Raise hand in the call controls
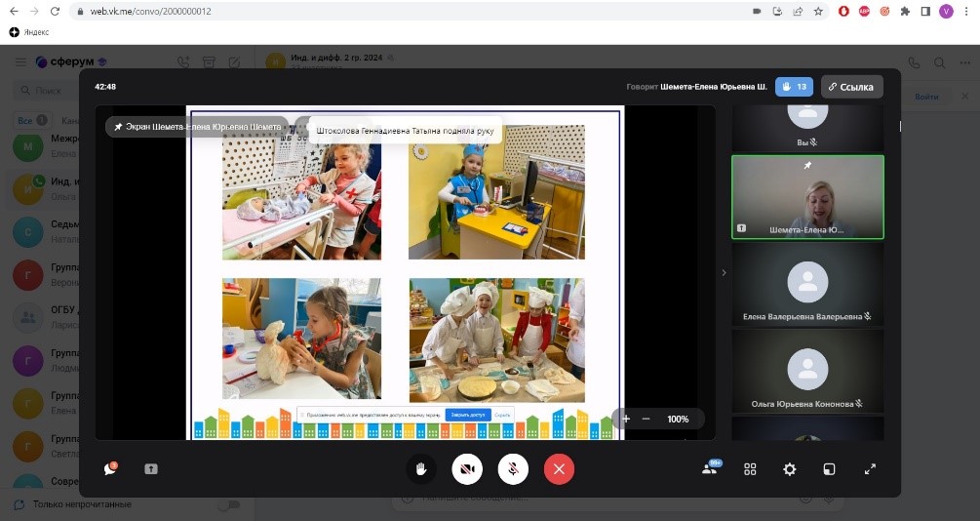Image resolution: width=980 pixels, height=521 pixels. click(x=420, y=469)
